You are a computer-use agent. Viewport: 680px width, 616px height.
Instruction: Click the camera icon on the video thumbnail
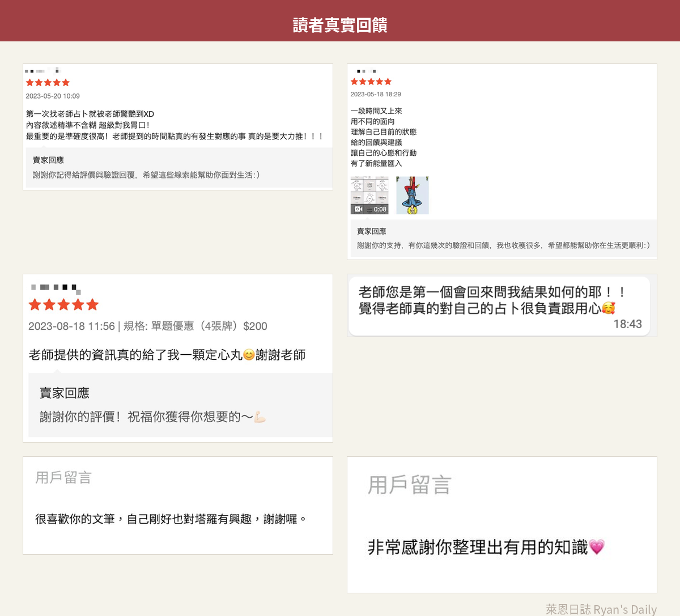pos(358,209)
